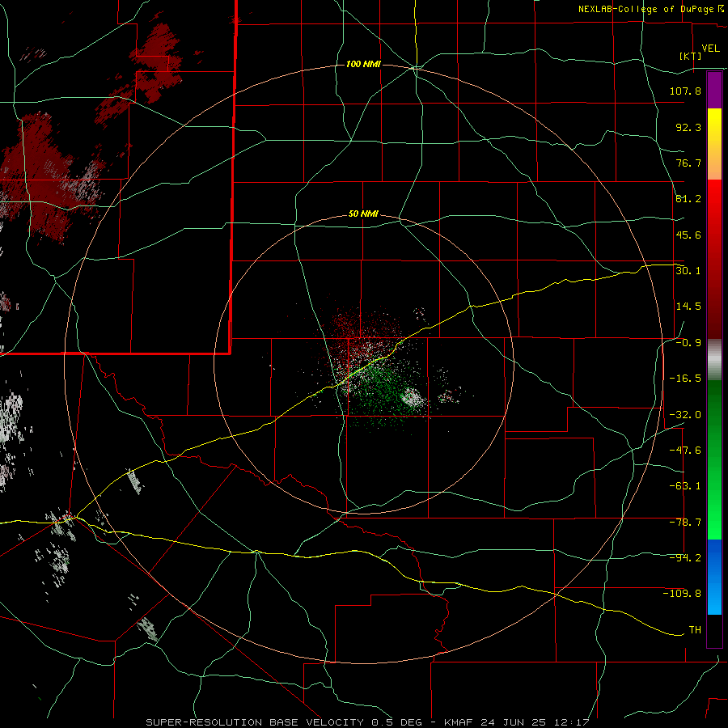Click the -109.8 velocity legend value
This screenshot has height=728, width=728.
[x=682, y=594]
